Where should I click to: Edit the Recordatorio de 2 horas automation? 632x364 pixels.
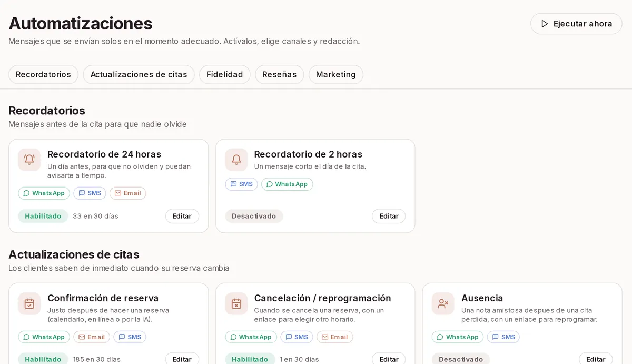[389, 216]
